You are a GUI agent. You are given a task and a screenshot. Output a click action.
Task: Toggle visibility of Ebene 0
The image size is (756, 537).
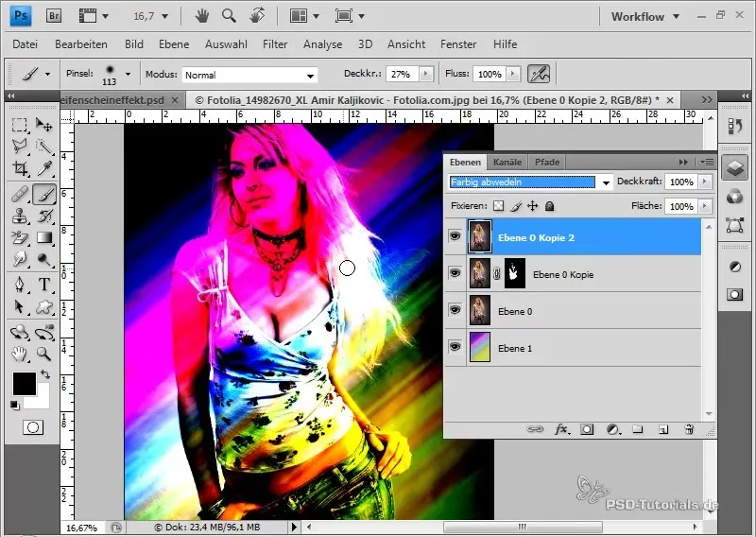[455, 310]
